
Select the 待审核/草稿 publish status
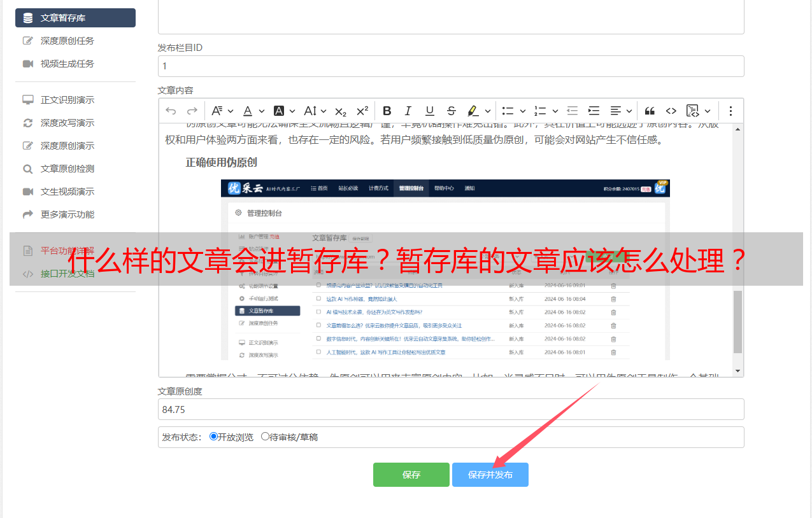pyautogui.click(x=266, y=437)
